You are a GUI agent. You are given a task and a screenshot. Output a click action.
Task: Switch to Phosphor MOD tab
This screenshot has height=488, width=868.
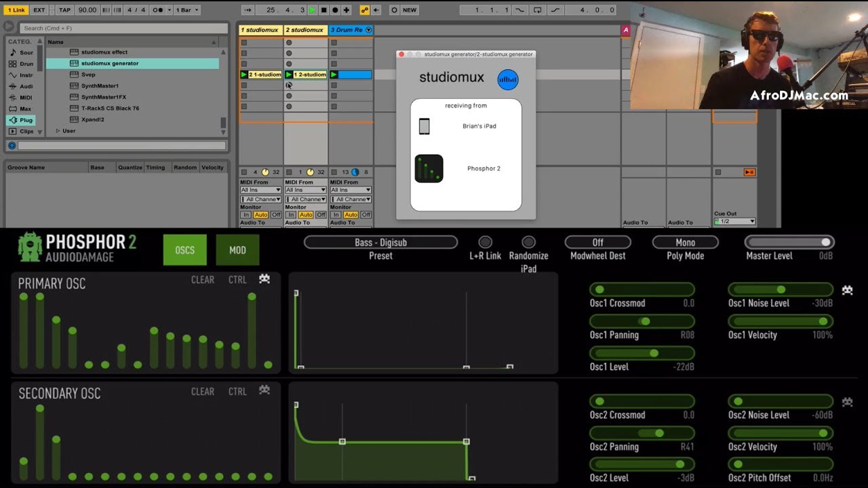coord(237,250)
